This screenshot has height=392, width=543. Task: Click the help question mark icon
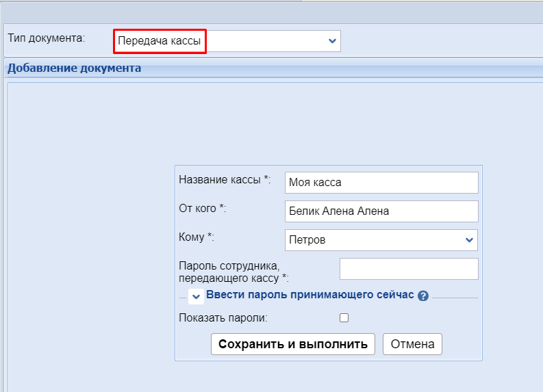[x=423, y=296]
